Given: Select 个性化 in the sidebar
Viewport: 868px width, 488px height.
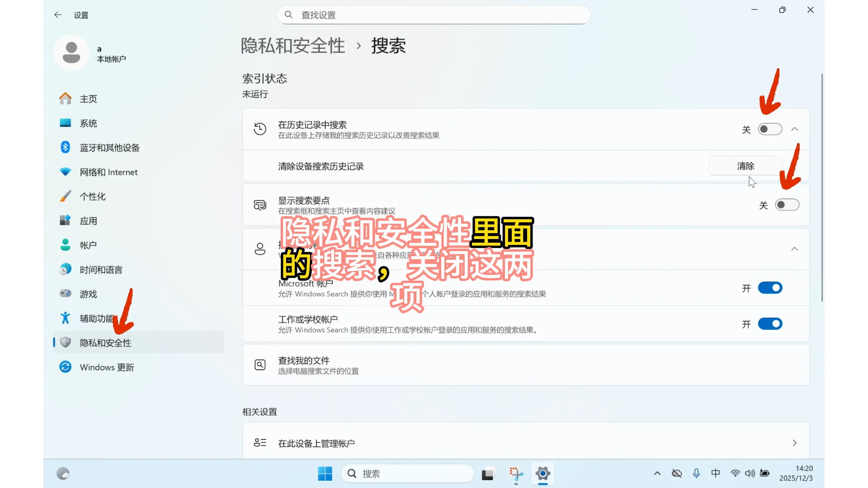Looking at the screenshot, I should coord(93,196).
